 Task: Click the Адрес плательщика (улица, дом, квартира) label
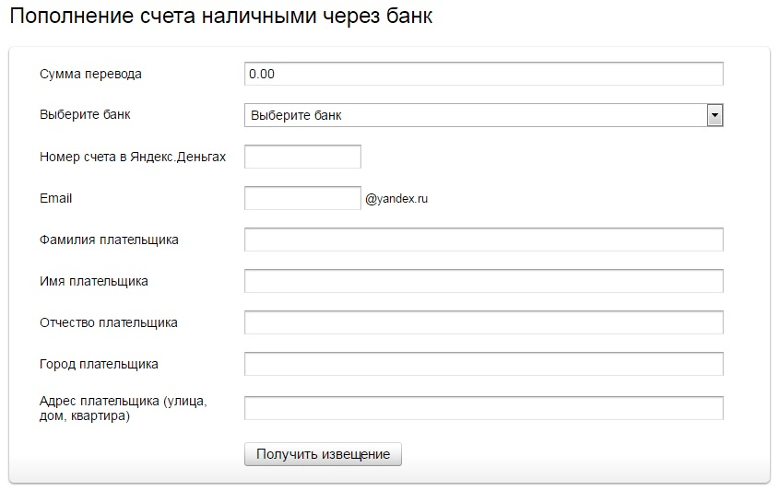pyautogui.click(x=123, y=408)
